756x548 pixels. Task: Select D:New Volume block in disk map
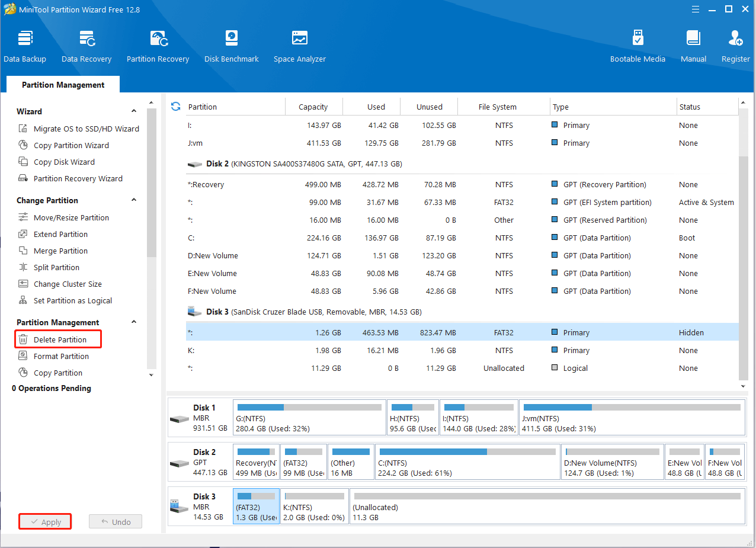pos(612,462)
